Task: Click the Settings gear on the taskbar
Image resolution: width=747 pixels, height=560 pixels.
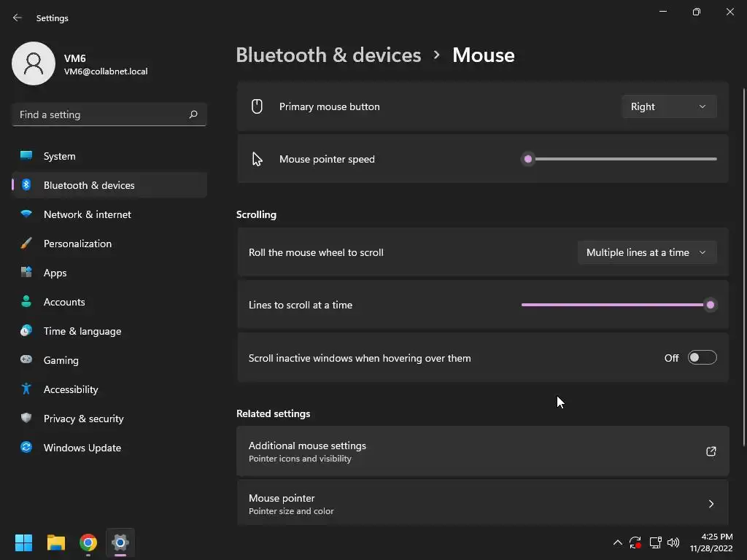Action: pyautogui.click(x=120, y=542)
